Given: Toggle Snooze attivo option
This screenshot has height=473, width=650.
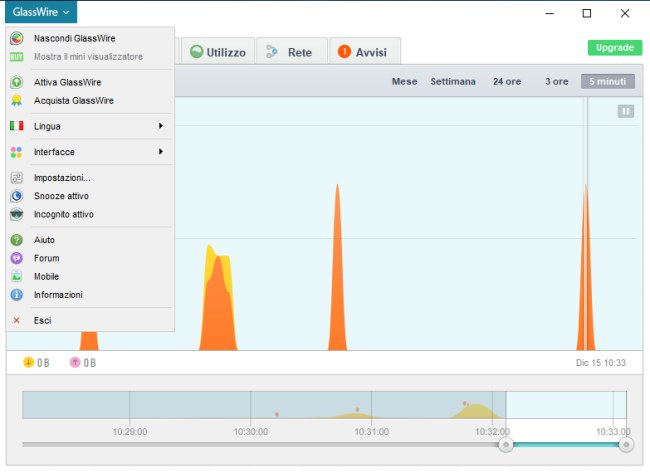Looking at the screenshot, I should click(90, 196).
